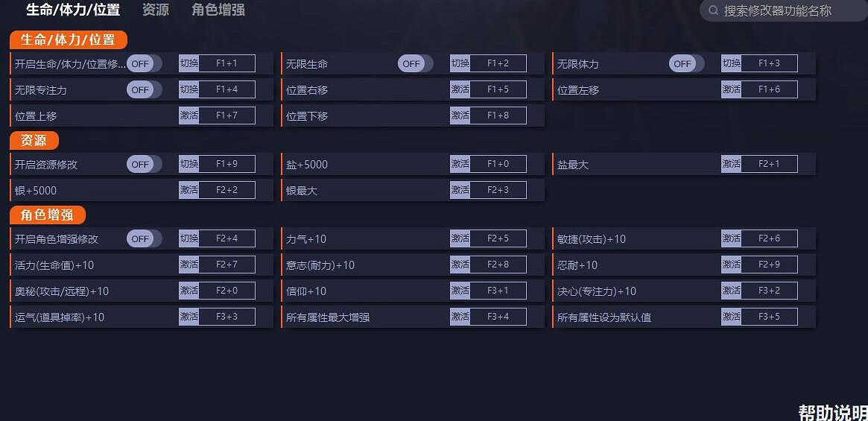Image resolution: width=868 pixels, height=421 pixels.
Task: Click 切换 button for 无限生命
Action: pos(460,63)
